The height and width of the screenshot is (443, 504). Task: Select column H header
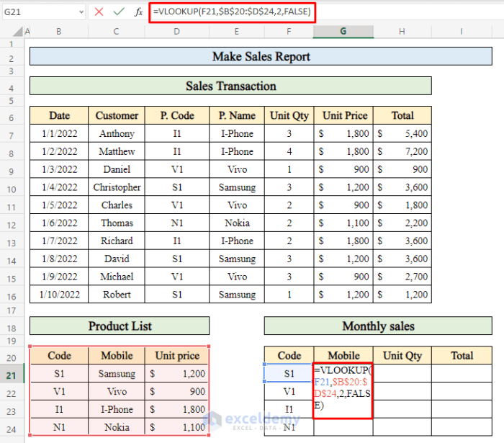(x=402, y=32)
